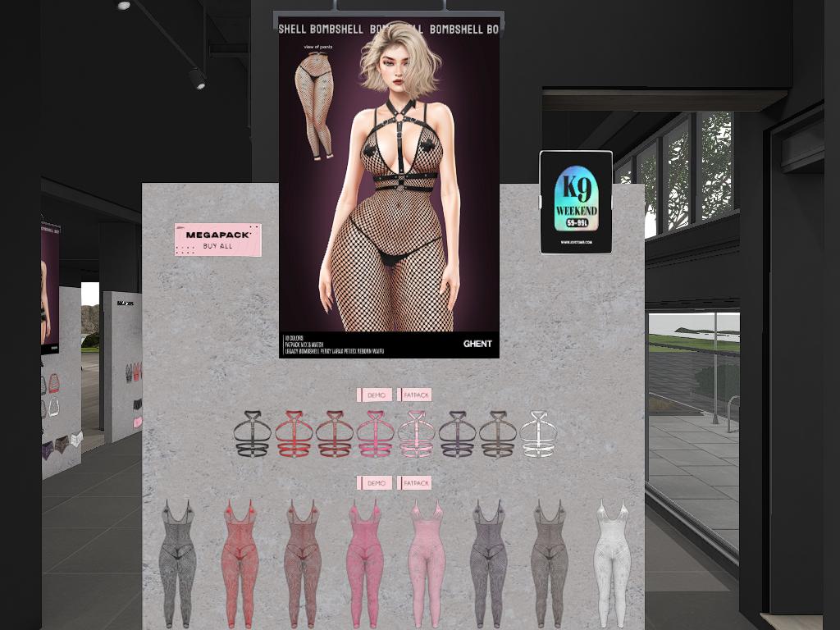Pick the hot pink harness item
840x630 pixels.
tap(375, 434)
